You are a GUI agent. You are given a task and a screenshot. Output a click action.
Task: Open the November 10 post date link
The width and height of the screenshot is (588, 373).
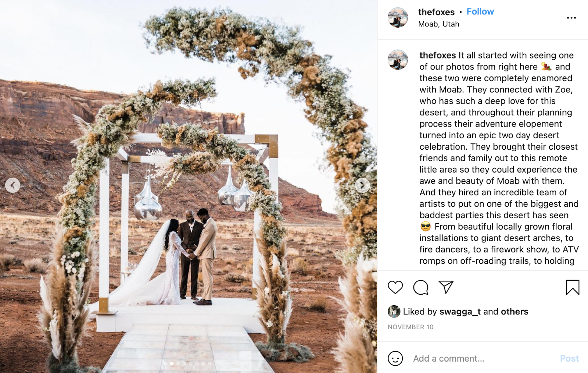click(x=410, y=327)
